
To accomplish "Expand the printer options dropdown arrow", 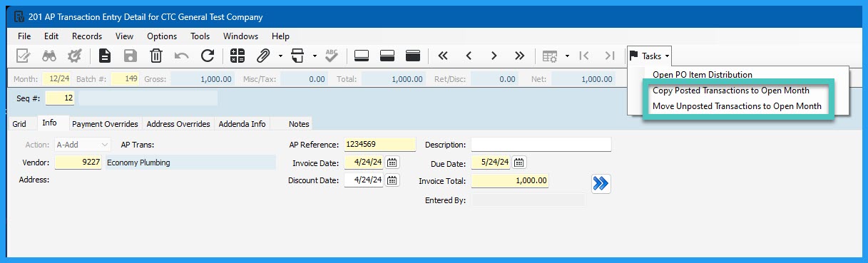I will [x=315, y=56].
